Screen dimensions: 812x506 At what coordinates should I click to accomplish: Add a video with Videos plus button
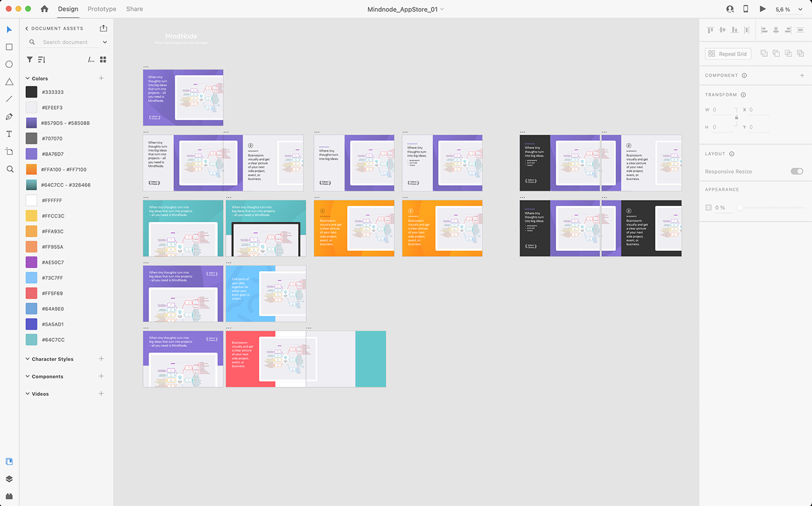tap(101, 394)
